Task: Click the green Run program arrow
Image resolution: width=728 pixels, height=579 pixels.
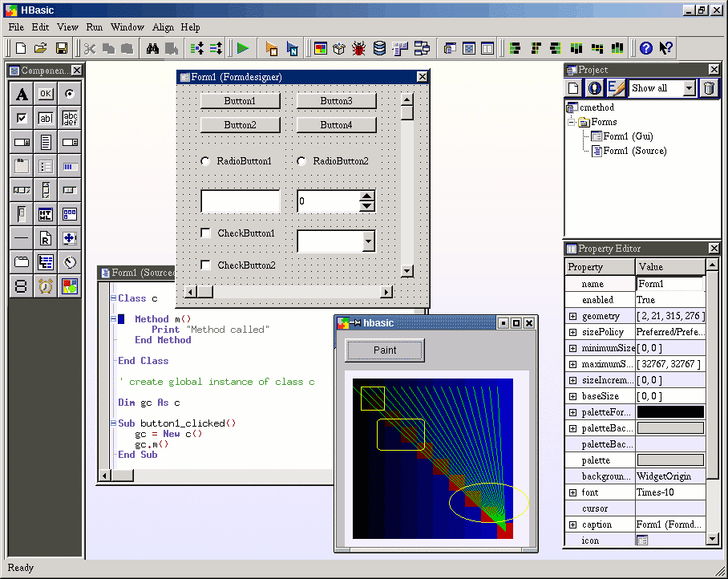Action: coord(242,48)
